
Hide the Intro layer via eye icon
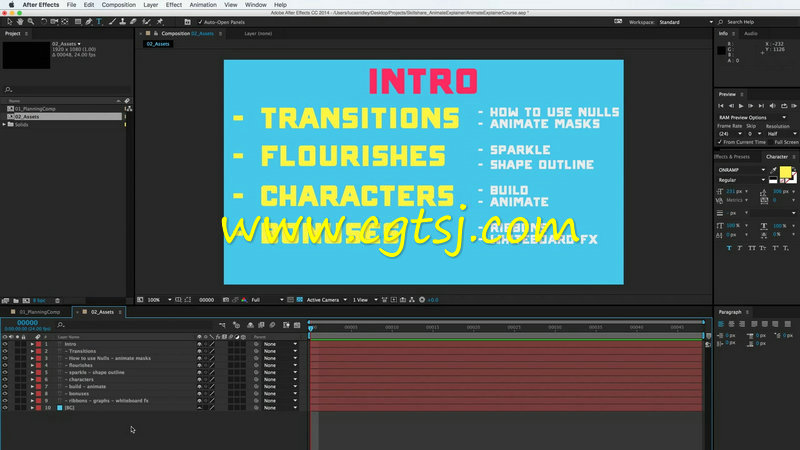[5, 344]
